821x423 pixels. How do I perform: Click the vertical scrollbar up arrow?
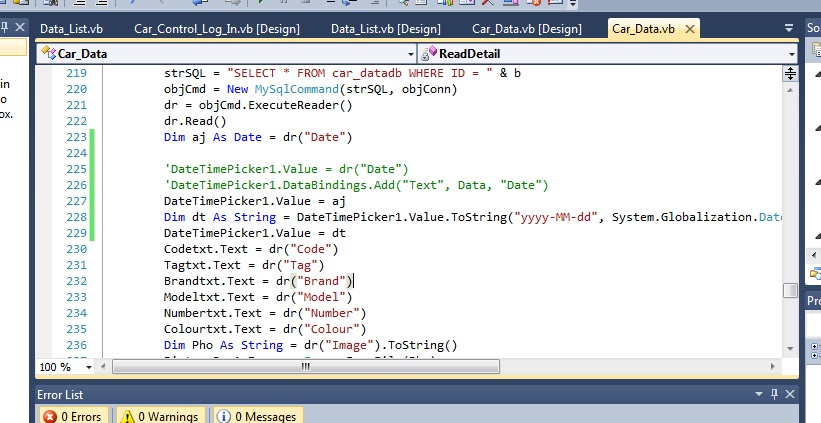pos(790,90)
